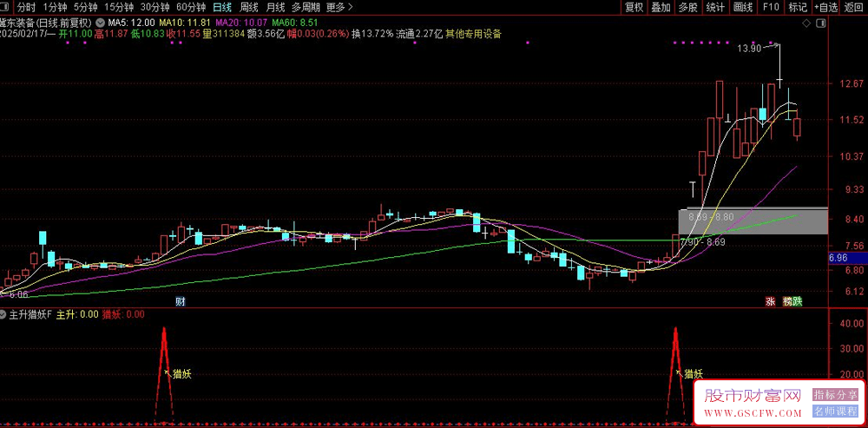This screenshot has width=868, height=428.
Task: Click the 量311384 volume value
Action: pos(224,34)
